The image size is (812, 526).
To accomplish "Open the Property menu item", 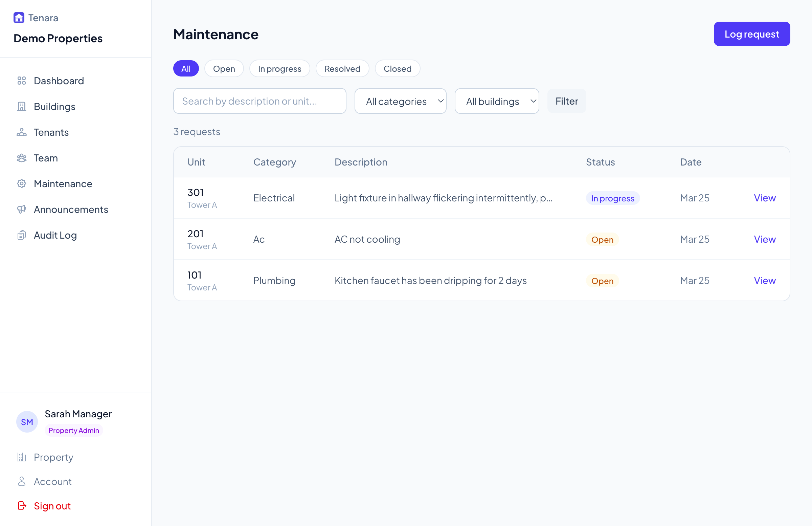I will click(53, 457).
